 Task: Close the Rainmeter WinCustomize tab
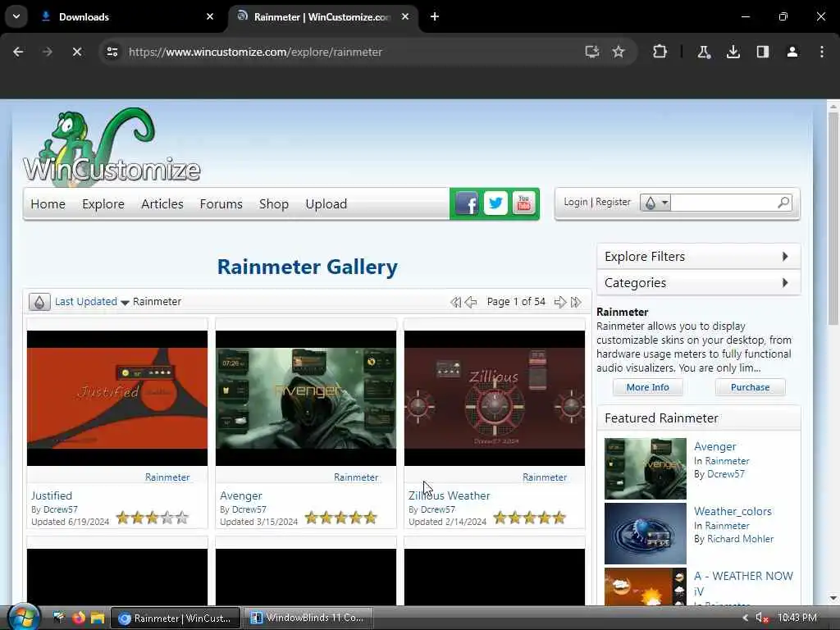pos(405,16)
